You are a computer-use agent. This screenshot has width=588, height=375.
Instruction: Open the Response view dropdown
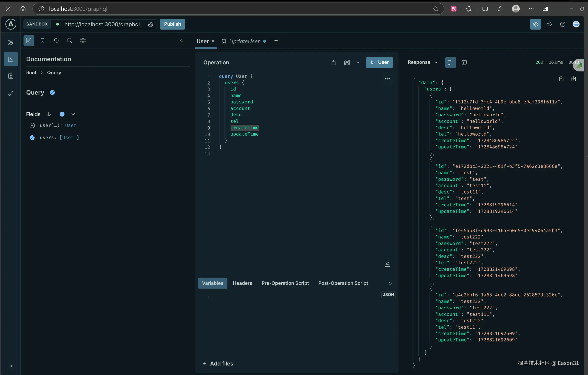pyautogui.click(x=436, y=62)
